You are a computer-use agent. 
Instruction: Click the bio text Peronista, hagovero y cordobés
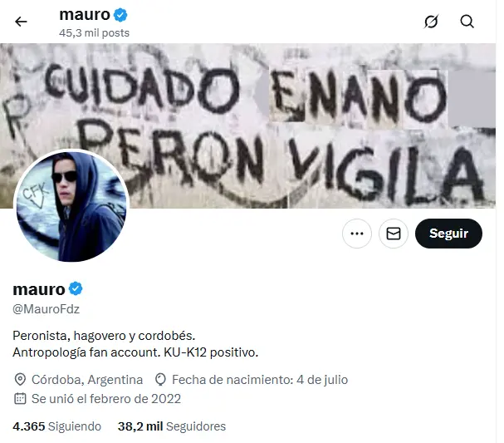click(104, 336)
